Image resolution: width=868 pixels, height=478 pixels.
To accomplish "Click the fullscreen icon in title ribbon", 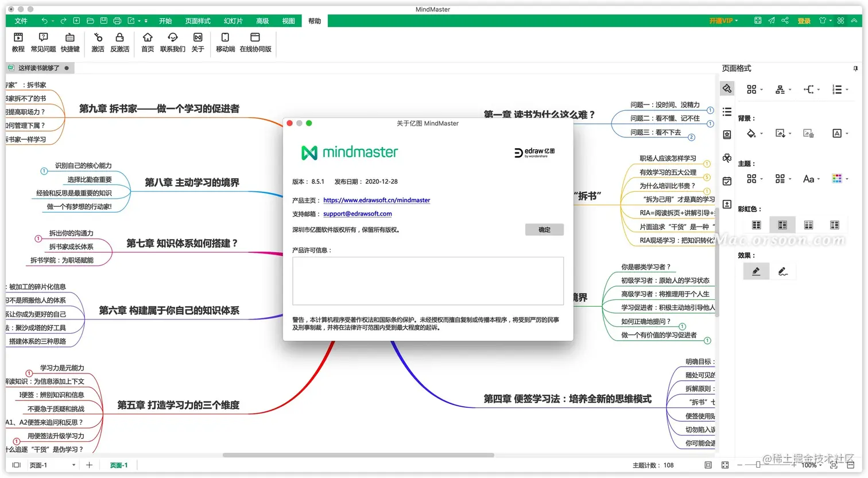I will (758, 21).
